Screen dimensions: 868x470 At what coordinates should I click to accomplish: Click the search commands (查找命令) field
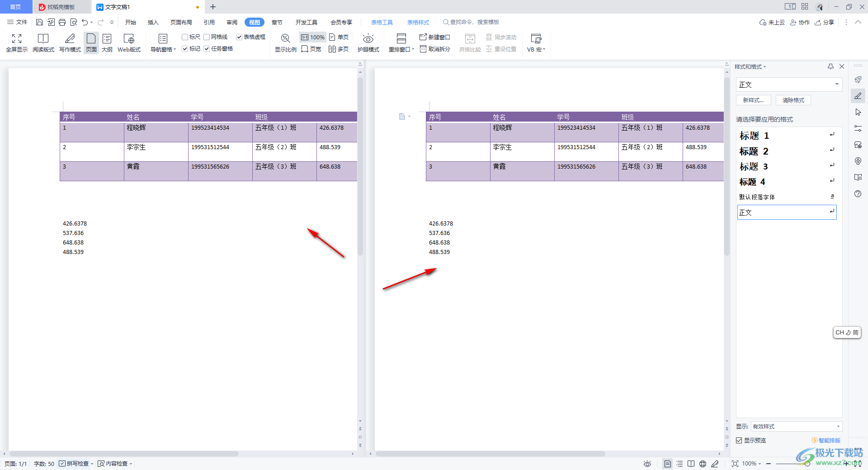point(472,22)
